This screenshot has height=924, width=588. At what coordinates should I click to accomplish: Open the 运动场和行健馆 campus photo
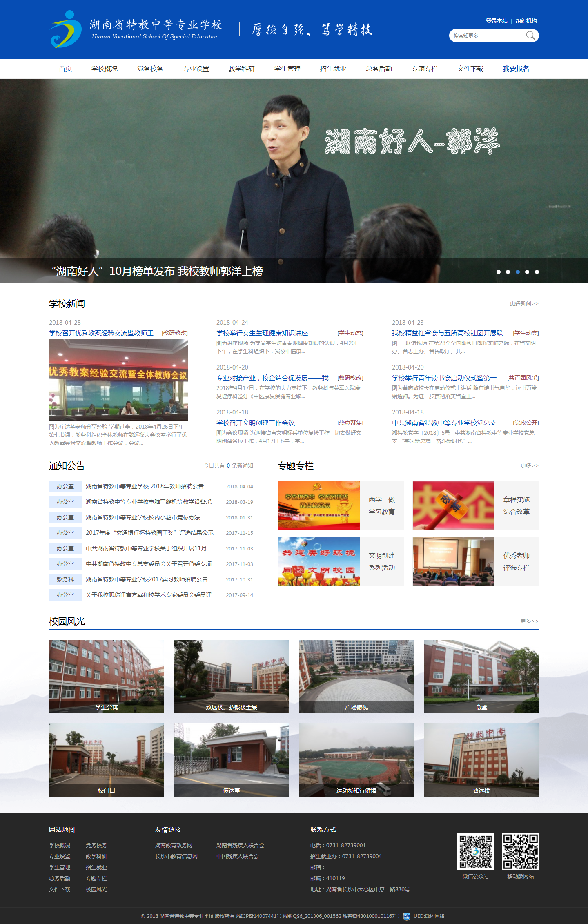356,759
